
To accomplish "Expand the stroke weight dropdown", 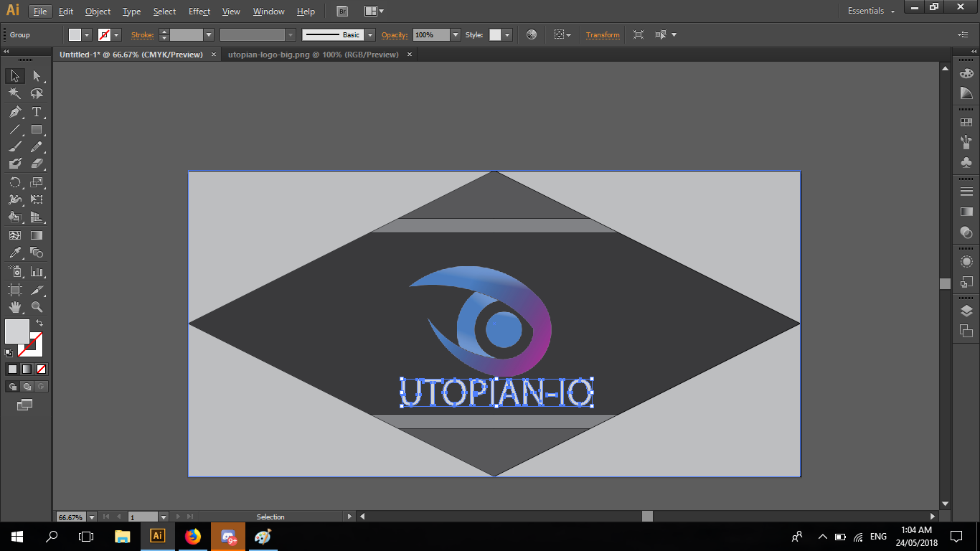I will [x=209, y=34].
